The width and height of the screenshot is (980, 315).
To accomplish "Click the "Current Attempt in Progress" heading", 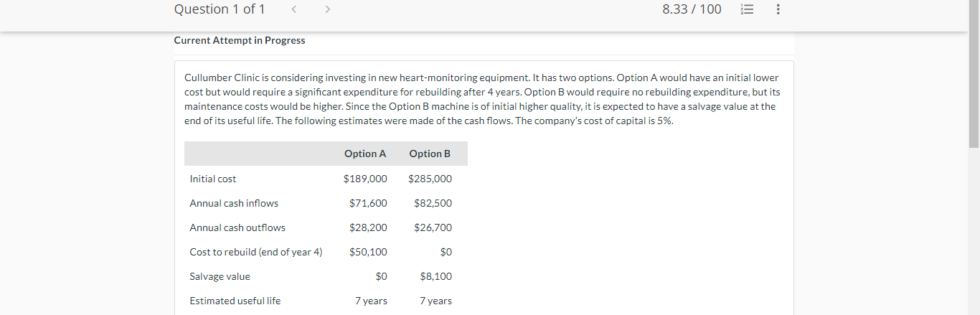I will [240, 40].
